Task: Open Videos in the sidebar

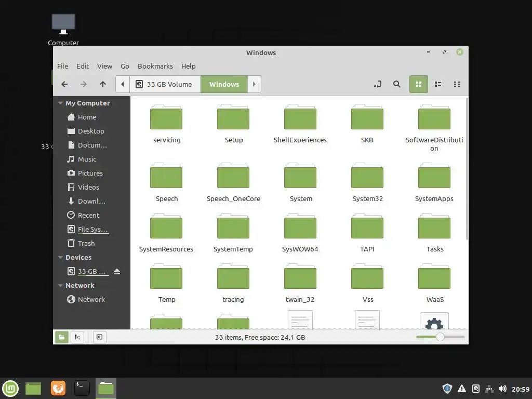Action: coord(91,187)
